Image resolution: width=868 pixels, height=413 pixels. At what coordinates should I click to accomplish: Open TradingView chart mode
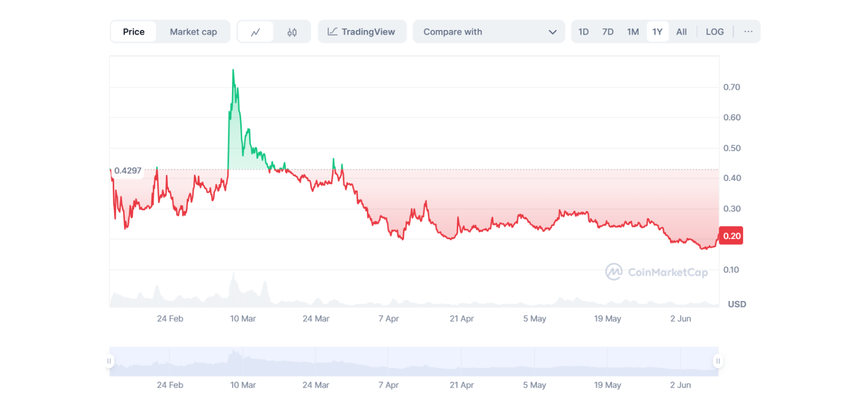coord(362,32)
